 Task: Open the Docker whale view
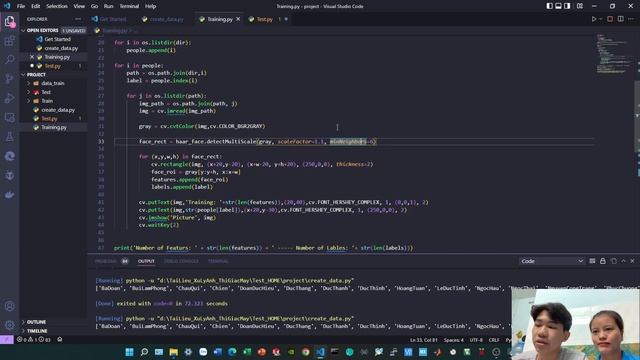(9, 195)
